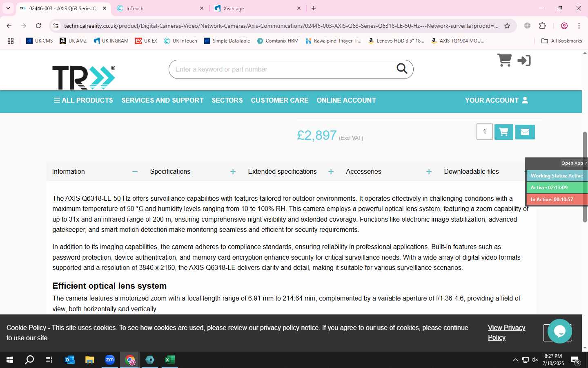Click the shopping cart icon in header
This screenshot has height=368, width=588.
tap(504, 60)
